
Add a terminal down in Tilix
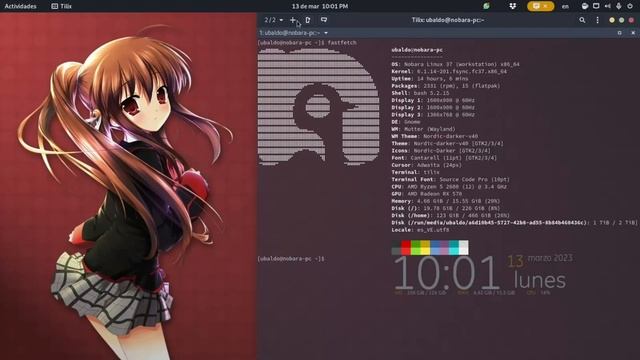tap(324, 20)
